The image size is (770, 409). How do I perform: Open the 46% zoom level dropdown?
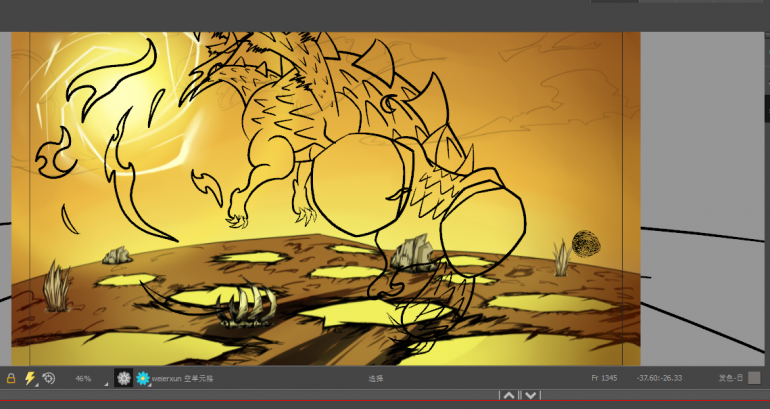84,379
